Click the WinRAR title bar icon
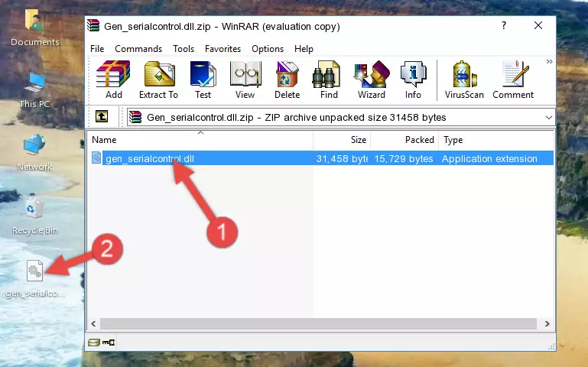 93,25
